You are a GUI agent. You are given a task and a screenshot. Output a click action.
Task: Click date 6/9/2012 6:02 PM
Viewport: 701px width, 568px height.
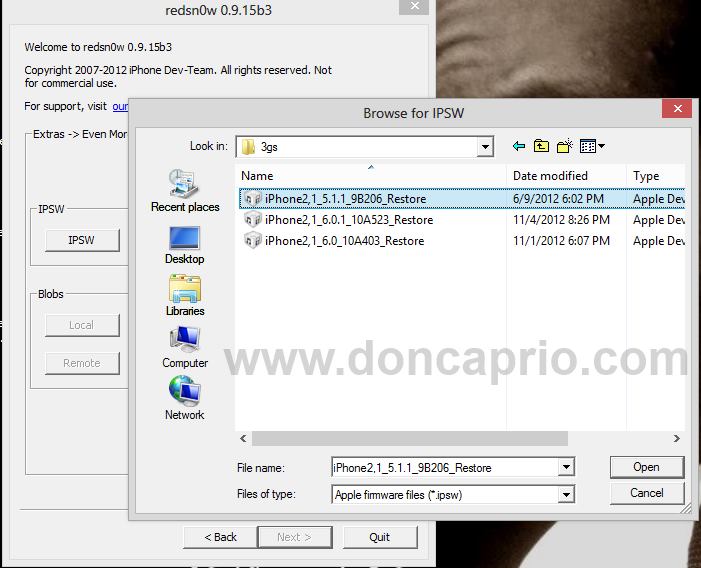(x=558, y=198)
